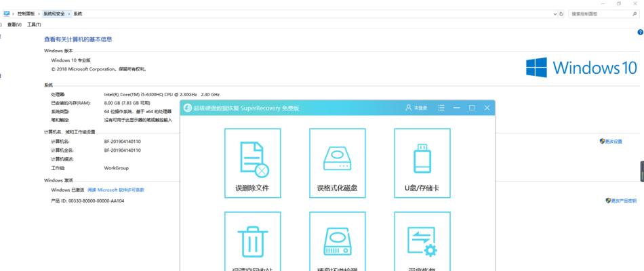The image size is (644, 271).
Task: Minimize the Control Panel window
Action: click(x=603, y=3)
